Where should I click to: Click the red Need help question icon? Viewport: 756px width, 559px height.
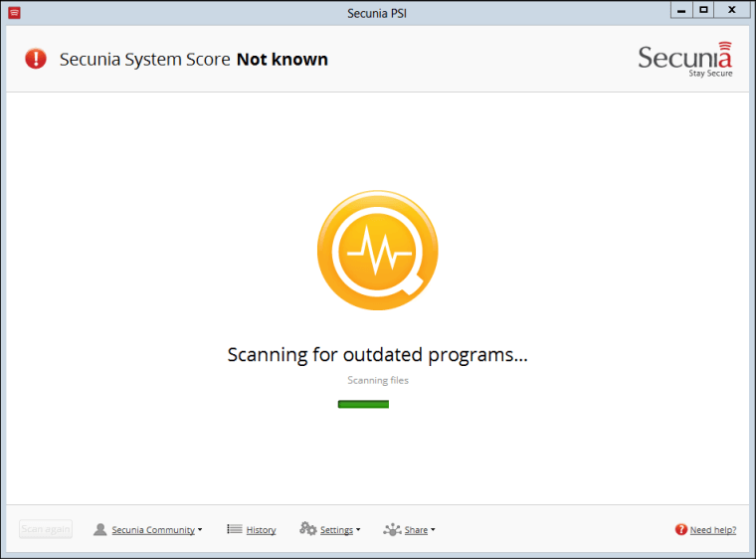coord(680,529)
